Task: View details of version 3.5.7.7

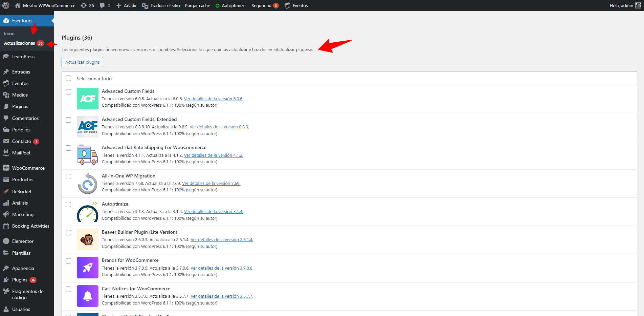Action: tap(222, 296)
